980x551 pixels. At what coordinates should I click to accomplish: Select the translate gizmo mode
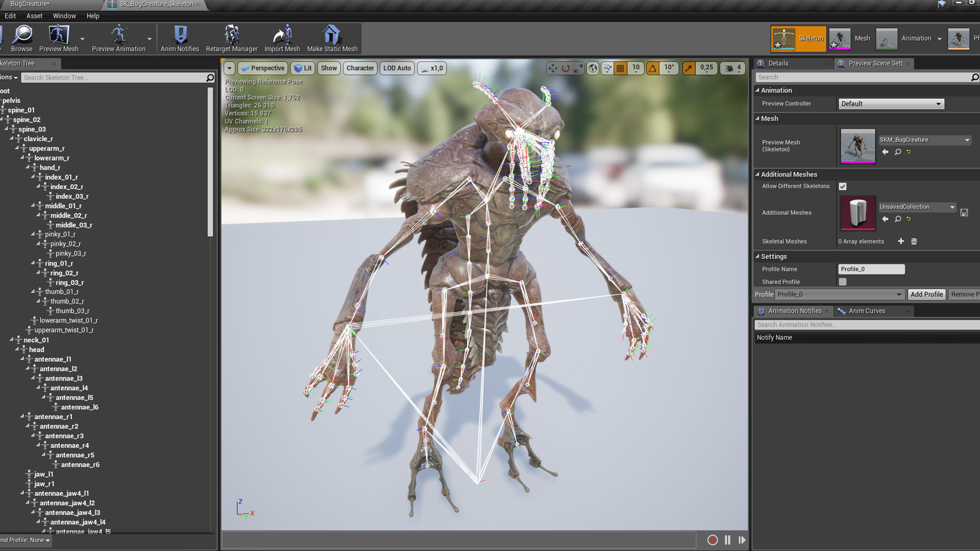(x=553, y=68)
